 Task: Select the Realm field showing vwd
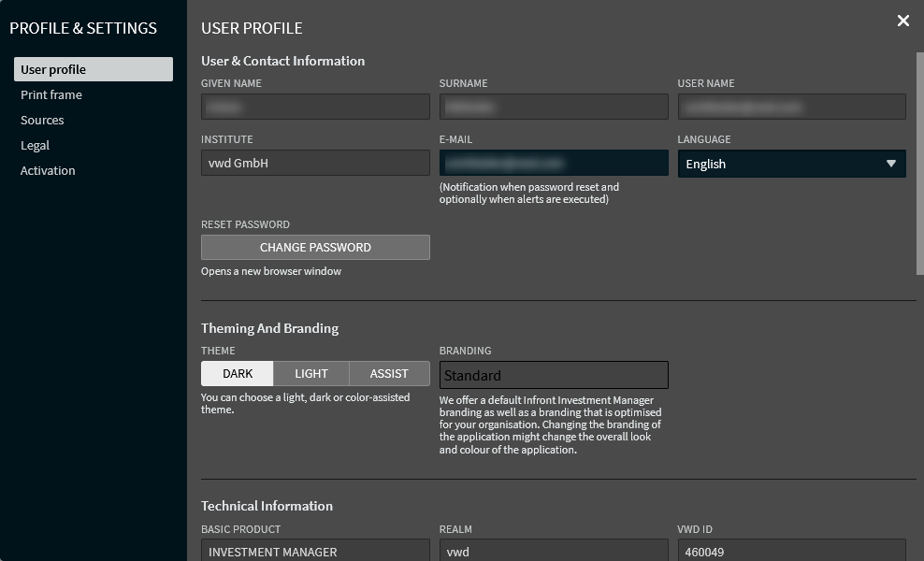pos(554,551)
